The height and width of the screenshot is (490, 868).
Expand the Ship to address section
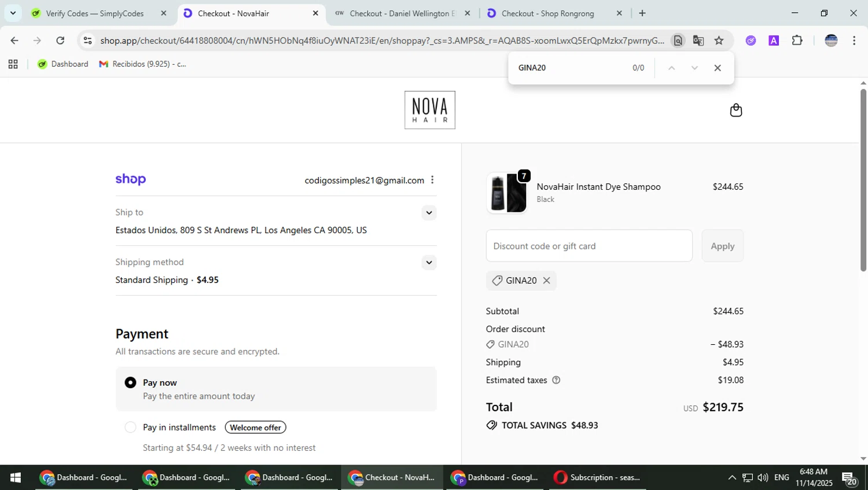[x=429, y=213]
